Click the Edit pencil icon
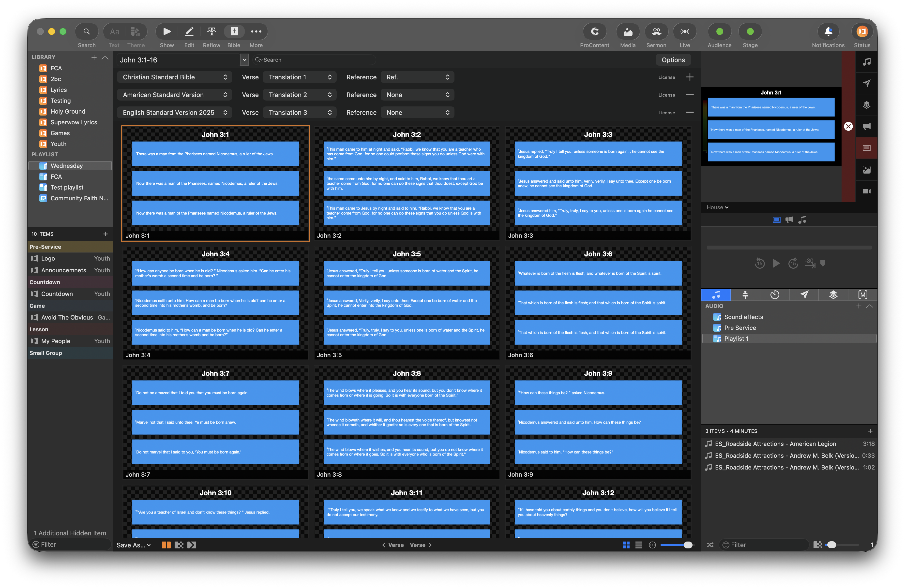This screenshot has height=588, width=905. coord(189,31)
